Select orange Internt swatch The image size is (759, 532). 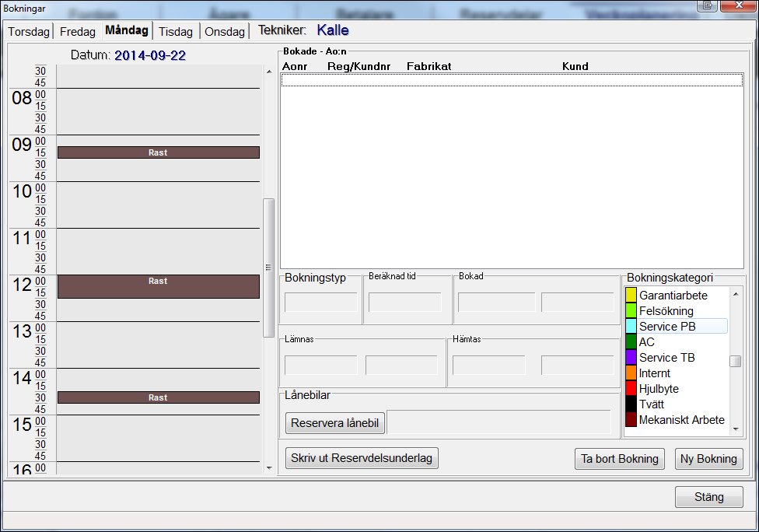(631, 373)
